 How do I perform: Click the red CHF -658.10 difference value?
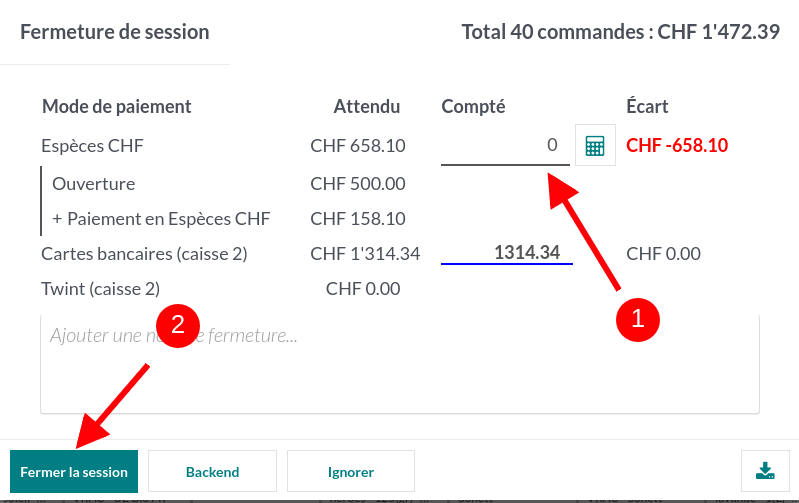676,146
